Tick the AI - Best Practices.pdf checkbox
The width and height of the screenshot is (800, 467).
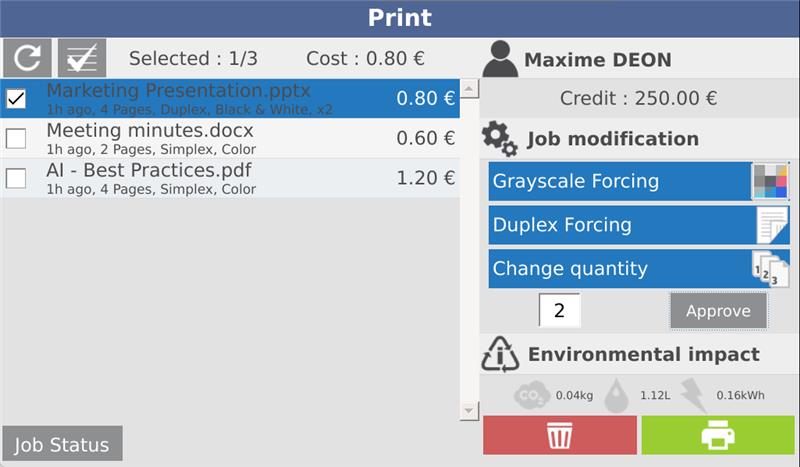tap(17, 178)
